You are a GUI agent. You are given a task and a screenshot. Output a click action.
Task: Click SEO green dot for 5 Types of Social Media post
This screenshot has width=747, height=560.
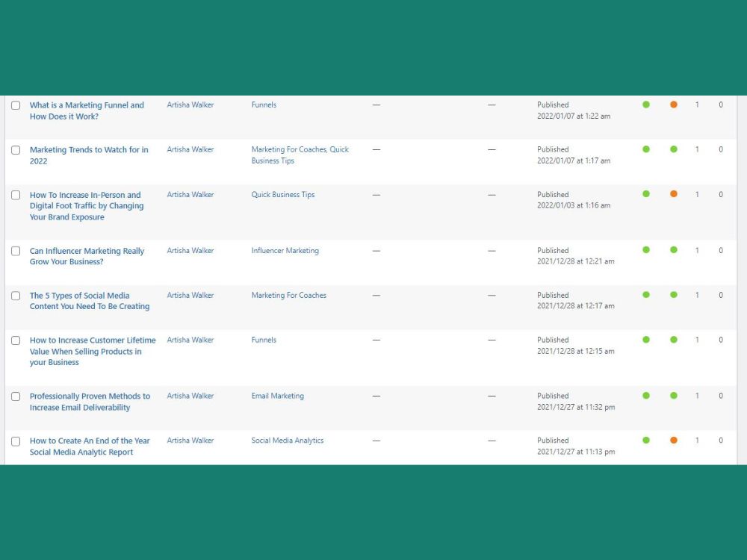coord(646,295)
